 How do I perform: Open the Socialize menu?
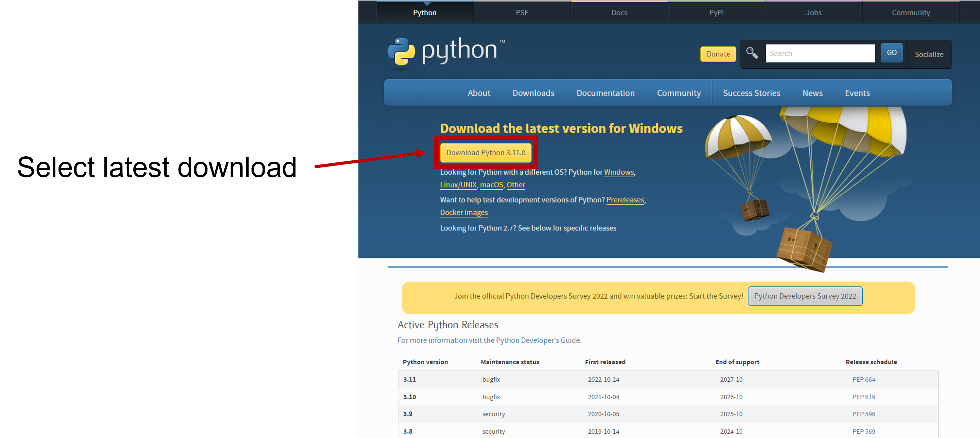929,54
